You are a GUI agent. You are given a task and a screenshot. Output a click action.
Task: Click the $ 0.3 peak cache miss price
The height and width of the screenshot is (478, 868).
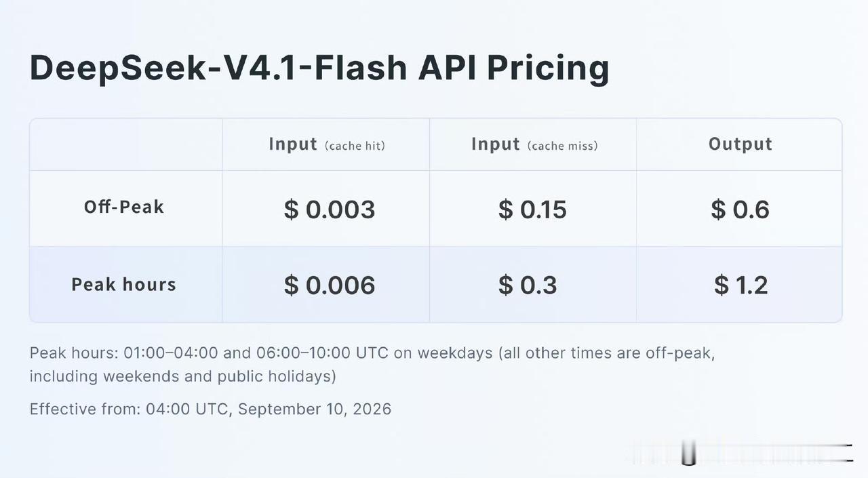[x=528, y=285]
